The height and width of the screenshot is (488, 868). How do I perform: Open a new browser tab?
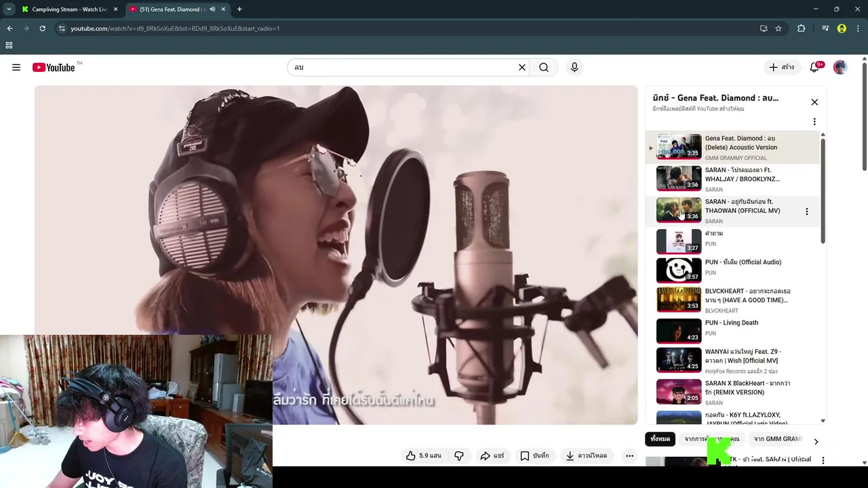[x=239, y=9]
